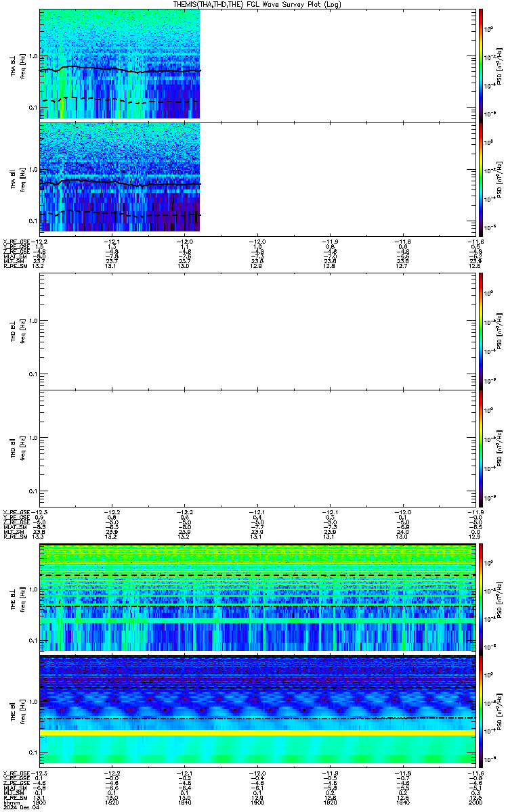Click the PSD [nT²/Hz] label beside THE Bll
Viewport: 508px width, 812px height.
[x=499, y=710]
